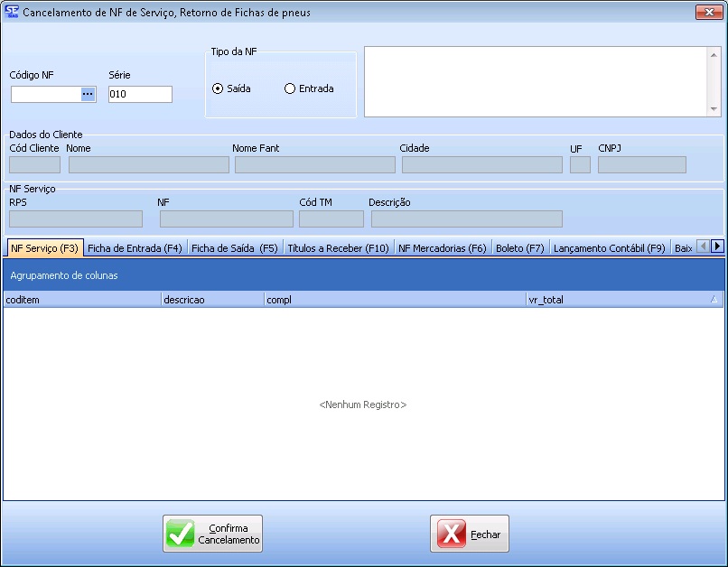
Task: Open the Boleto (F7) tab
Action: coord(520,247)
